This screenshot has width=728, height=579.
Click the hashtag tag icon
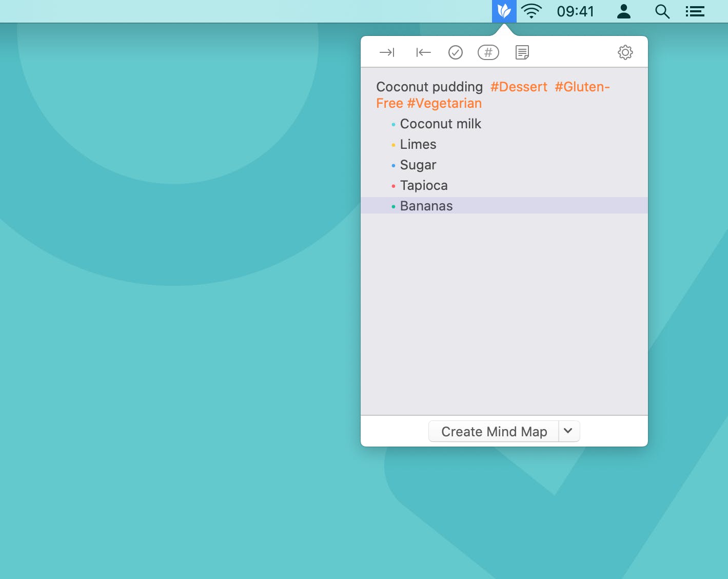pyautogui.click(x=488, y=52)
